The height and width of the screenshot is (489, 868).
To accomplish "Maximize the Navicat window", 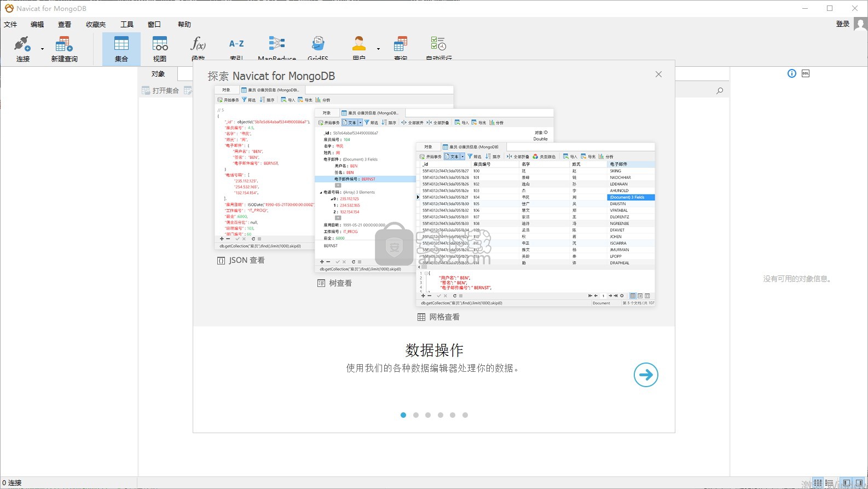I will (830, 8).
